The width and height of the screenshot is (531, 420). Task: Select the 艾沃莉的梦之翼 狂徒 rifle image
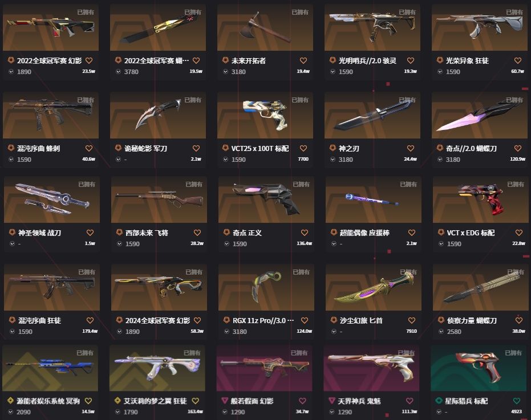(157, 368)
